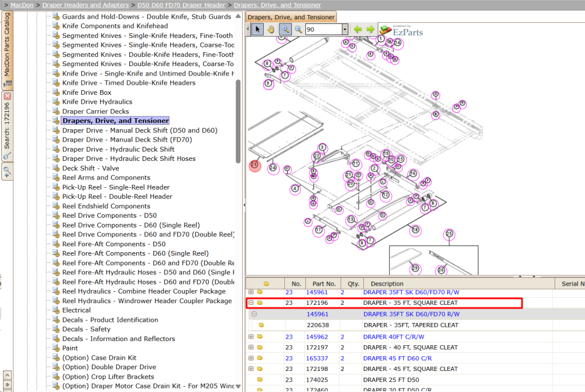Viewport: 585px width, 392px height.
Task: Expand the 145961 DRAPER 35FT SK row
Action: point(251,292)
